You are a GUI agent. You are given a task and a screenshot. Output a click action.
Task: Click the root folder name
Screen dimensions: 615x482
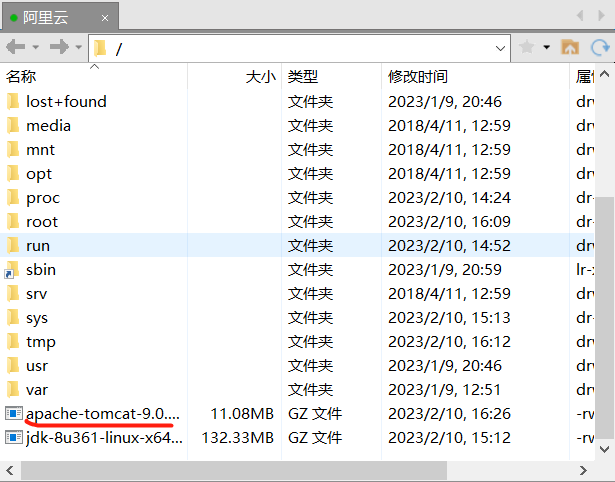tap(42, 222)
